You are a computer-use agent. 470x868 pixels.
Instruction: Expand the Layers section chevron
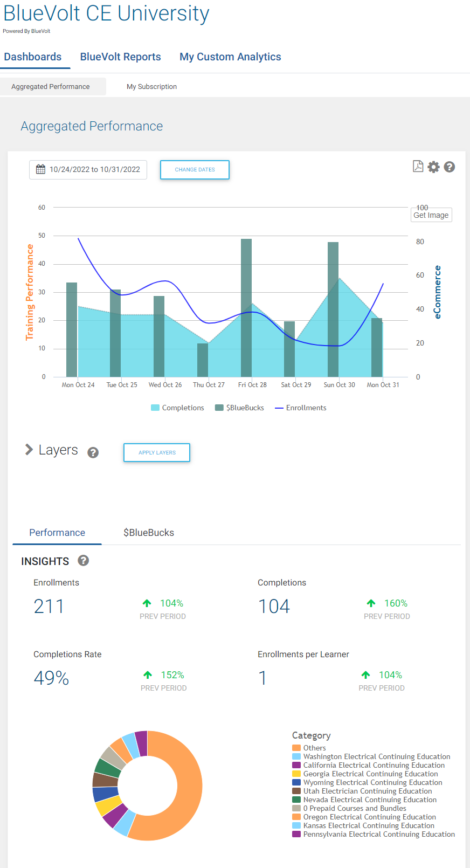point(29,450)
